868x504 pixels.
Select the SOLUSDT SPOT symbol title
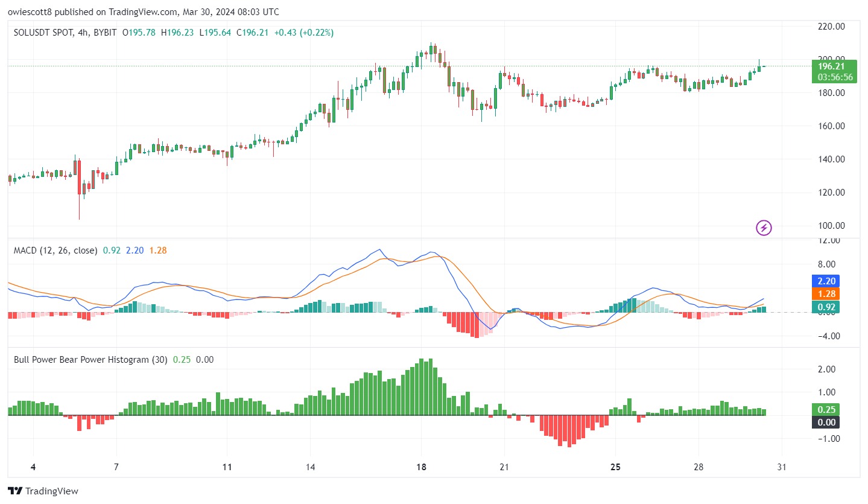41,33
